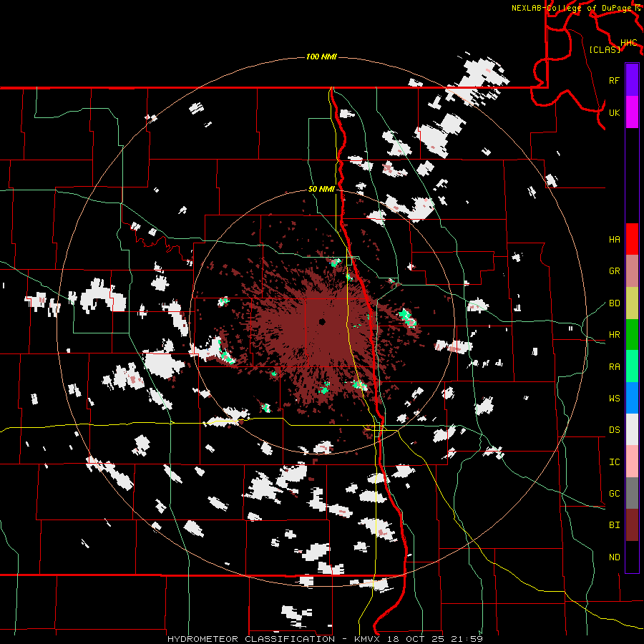This screenshot has width=644, height=644.
Task: Click the 'DS' legend label
Action: (x=614, y=430)
